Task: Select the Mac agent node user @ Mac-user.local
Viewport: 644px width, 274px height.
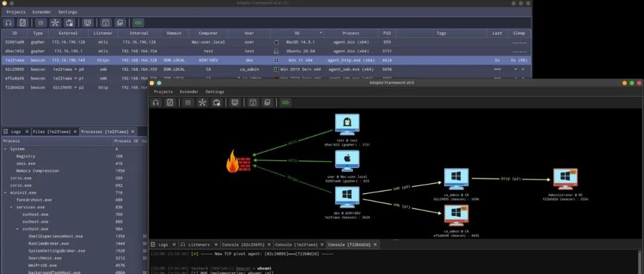Action: pos(347,161)
